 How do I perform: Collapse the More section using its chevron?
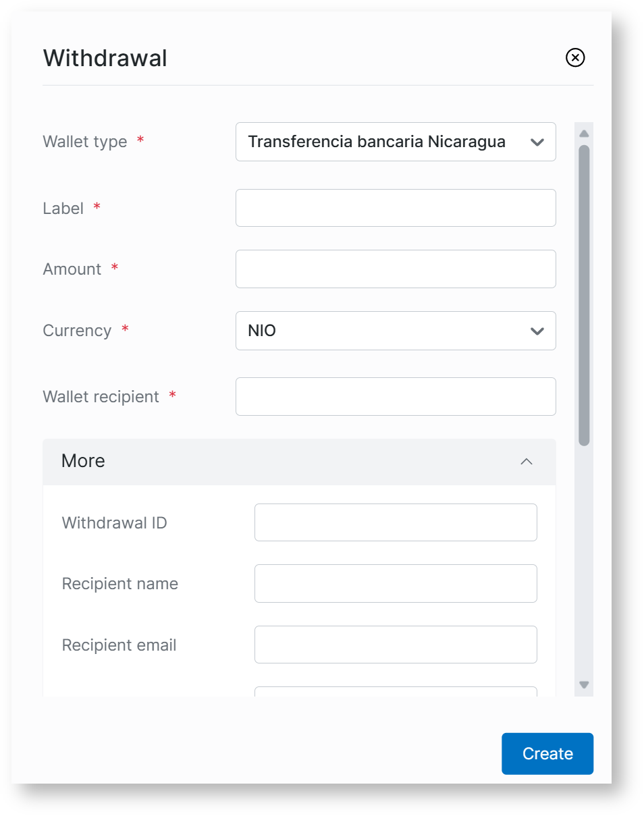pos(527,462)
